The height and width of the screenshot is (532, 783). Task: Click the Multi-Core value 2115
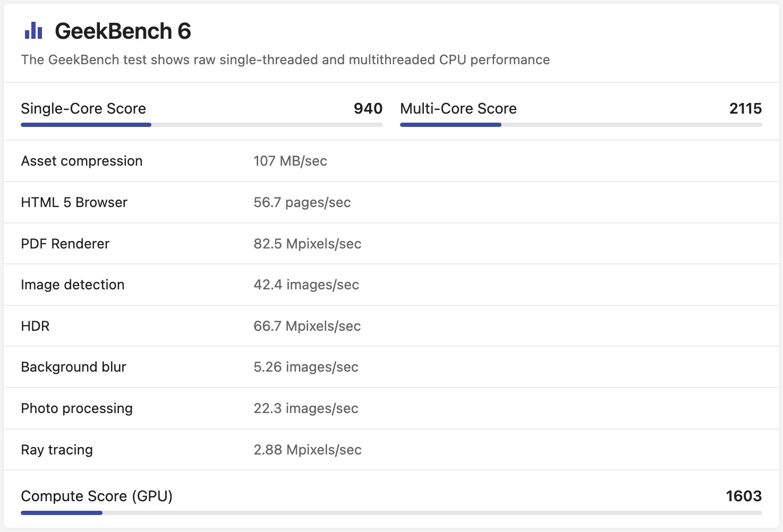tap(745, 108)
